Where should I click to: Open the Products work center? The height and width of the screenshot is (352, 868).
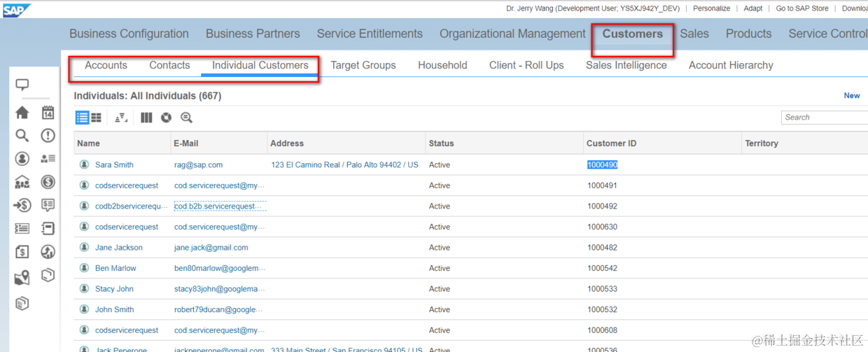[x=748, y=34]
